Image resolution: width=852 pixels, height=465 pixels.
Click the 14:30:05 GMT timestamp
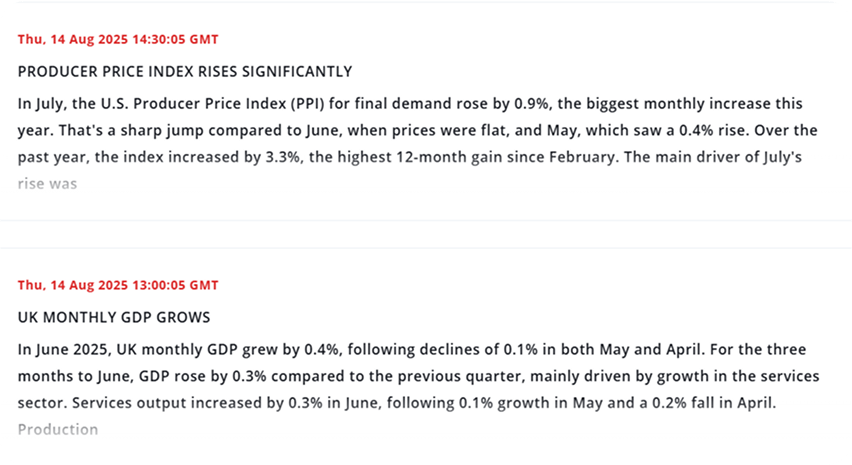pyautogui.click(x=118, y=39)
